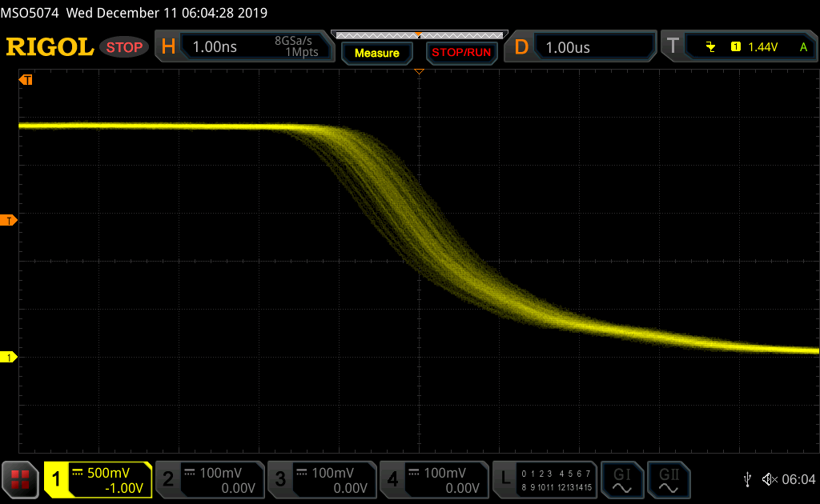The height and width of the screenshot is (504, 820).
Task: Click the RIGOL logo
Action: tap(50, 47)
